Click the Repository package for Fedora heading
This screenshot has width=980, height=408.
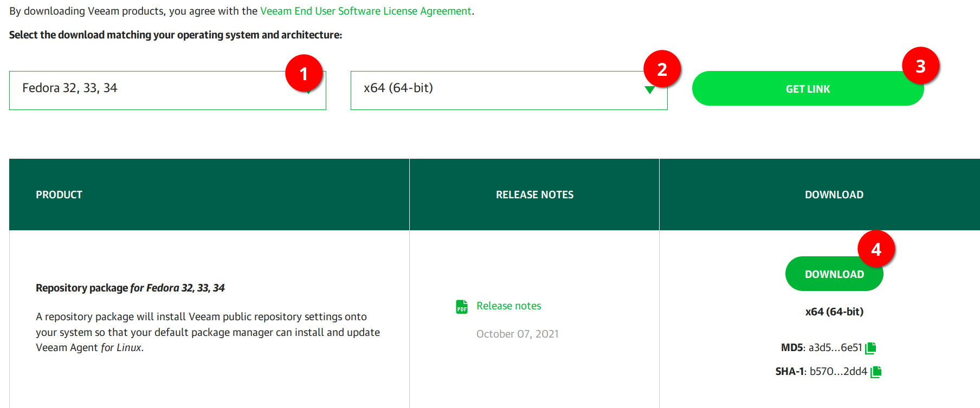pos(130,288)
